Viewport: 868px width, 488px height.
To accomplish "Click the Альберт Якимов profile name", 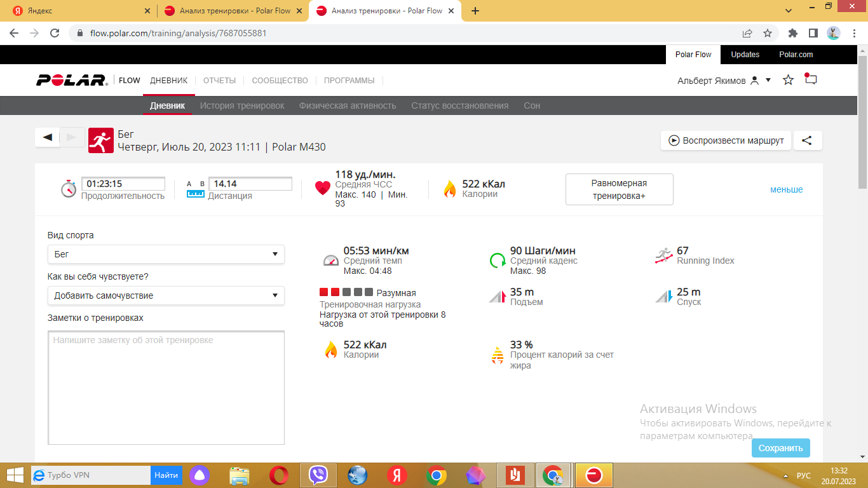I will click(712, 81).
